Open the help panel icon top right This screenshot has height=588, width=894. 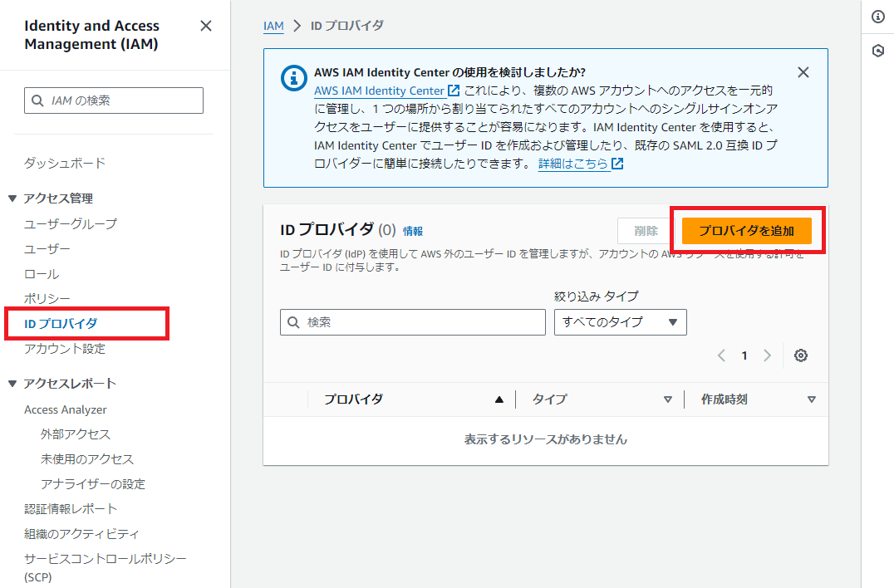[x=878, y=16]
